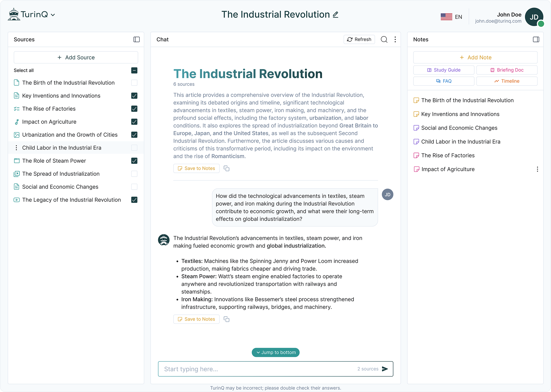The height and width of the screenshot is (392, 551).
Task: Click the JD profile avatar in header
Action: click(534, 17)
